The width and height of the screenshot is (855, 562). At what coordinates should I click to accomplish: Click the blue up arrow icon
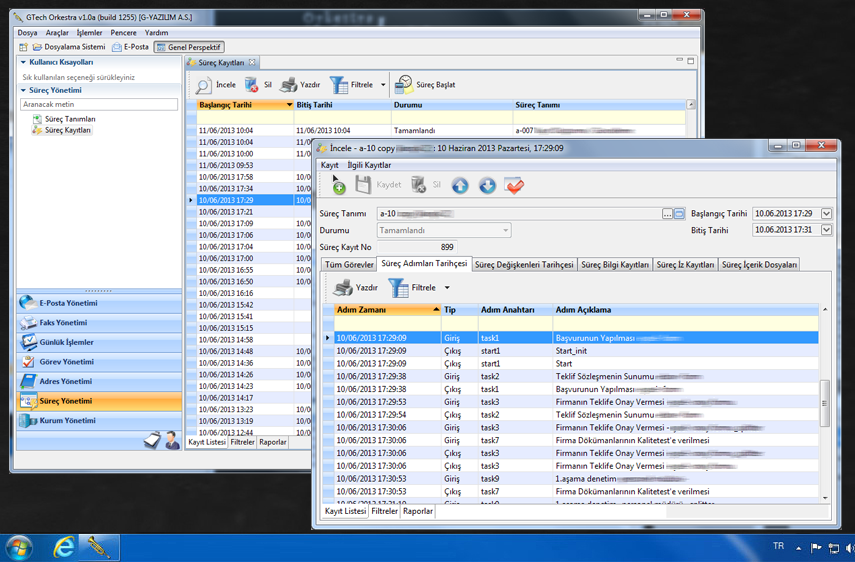tap(460, 185)
